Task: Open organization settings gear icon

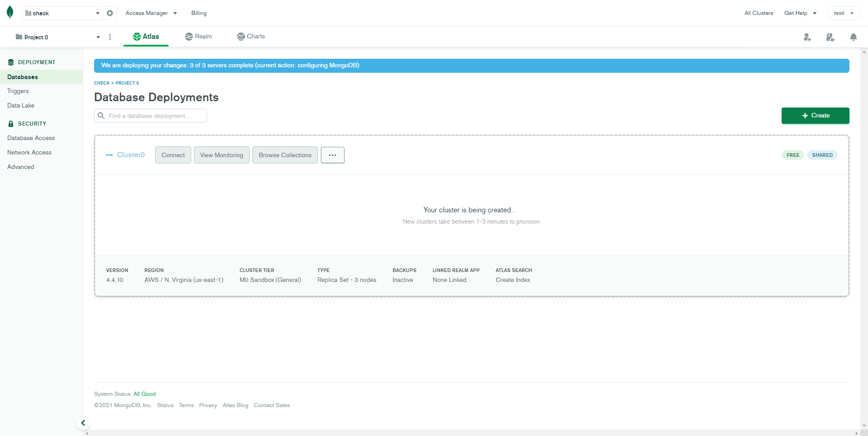Action: pyautogui.click(x=110, y=13)
